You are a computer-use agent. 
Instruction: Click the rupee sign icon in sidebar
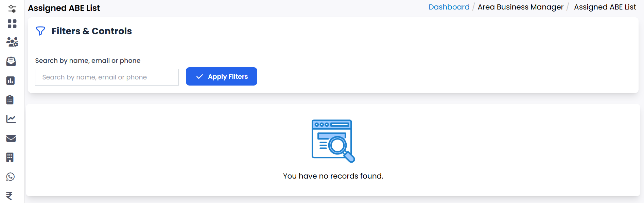[x=10, y=196]
